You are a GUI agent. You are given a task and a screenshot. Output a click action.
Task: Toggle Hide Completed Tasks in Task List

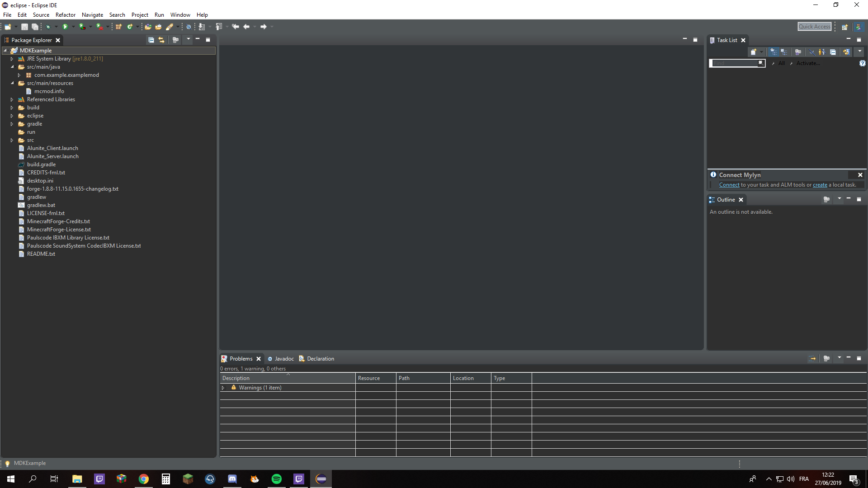coord(811,52)
